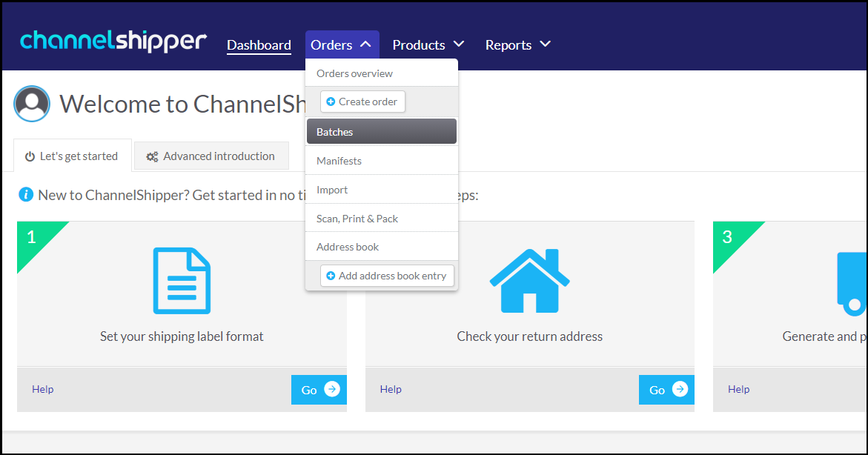Expand the Products dropdown menu
Screen dimensions: 868x455
pyautogui.click(x=428, y=45)
